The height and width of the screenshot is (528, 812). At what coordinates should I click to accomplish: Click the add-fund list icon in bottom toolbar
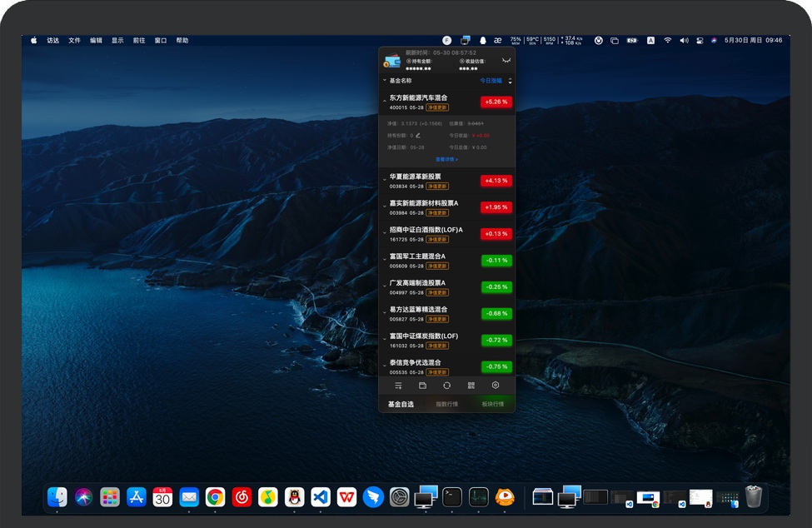tap(398, 386)
